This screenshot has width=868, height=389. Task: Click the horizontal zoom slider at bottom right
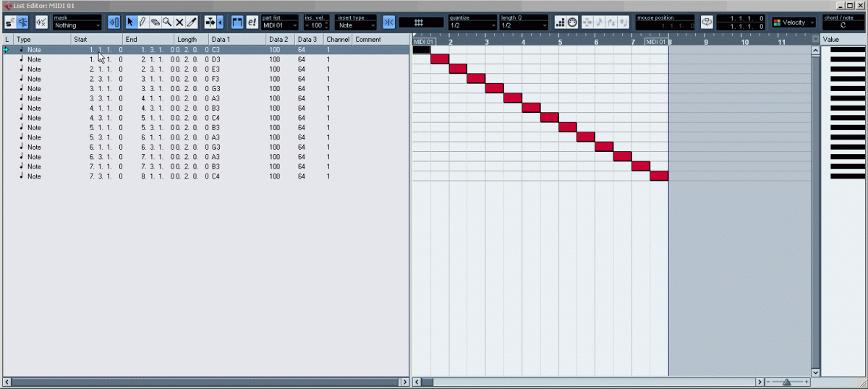tap(786, 382)
